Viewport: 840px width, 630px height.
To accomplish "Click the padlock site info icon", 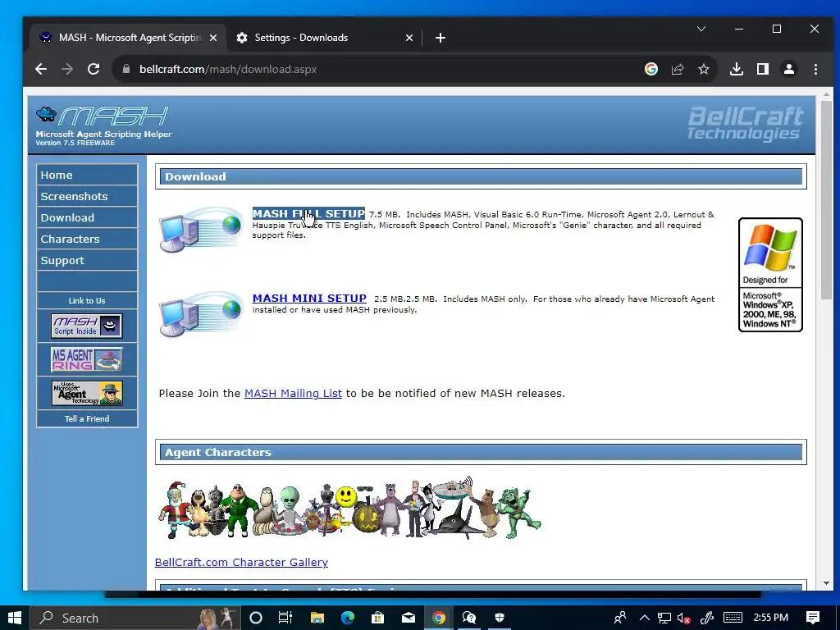I will pyautogui.click(x=126, y=69).
